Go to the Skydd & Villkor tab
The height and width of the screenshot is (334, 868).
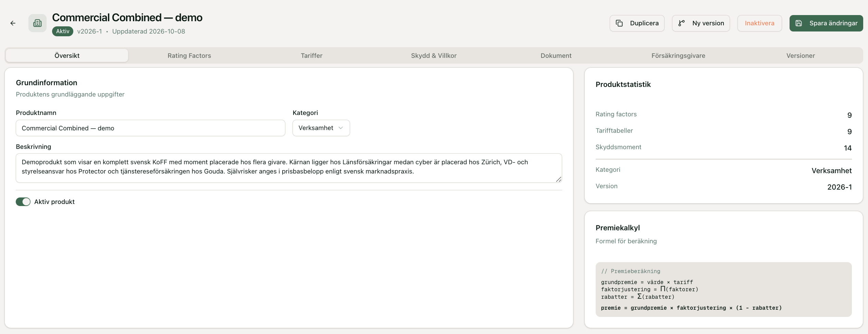pos(434,55)
